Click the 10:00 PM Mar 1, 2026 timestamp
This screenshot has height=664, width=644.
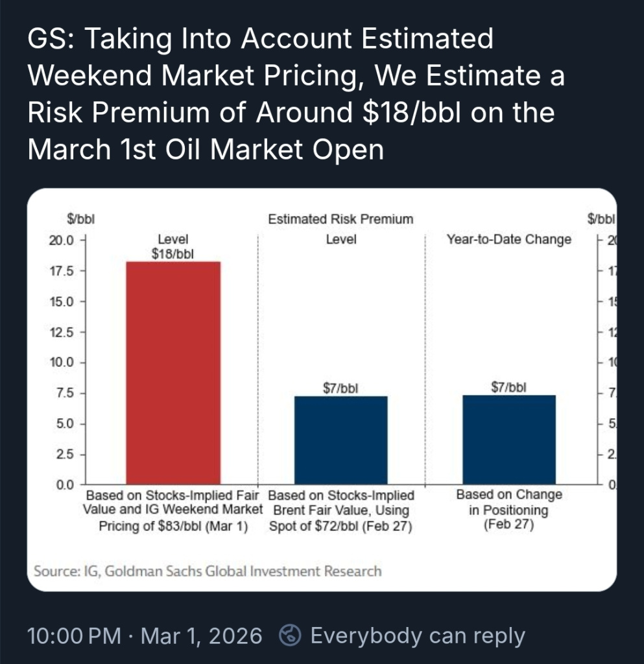(x=145, y=635)
